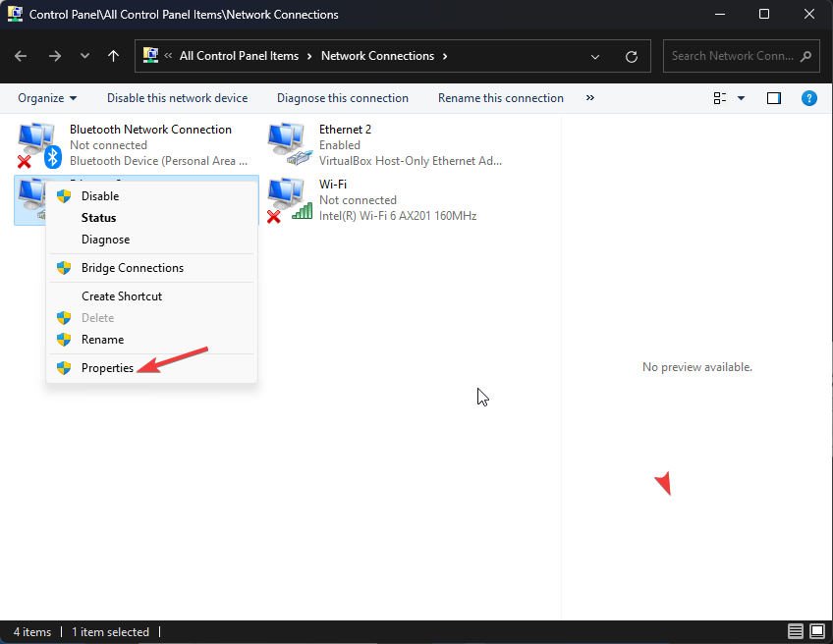The image size is (833, 644).
Task: Switch to details view in status bar
Action: coord(795,631)
